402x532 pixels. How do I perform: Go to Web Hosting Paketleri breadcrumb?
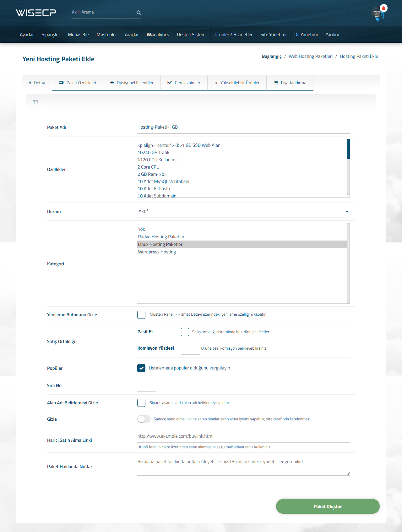(x=311, y=57)
